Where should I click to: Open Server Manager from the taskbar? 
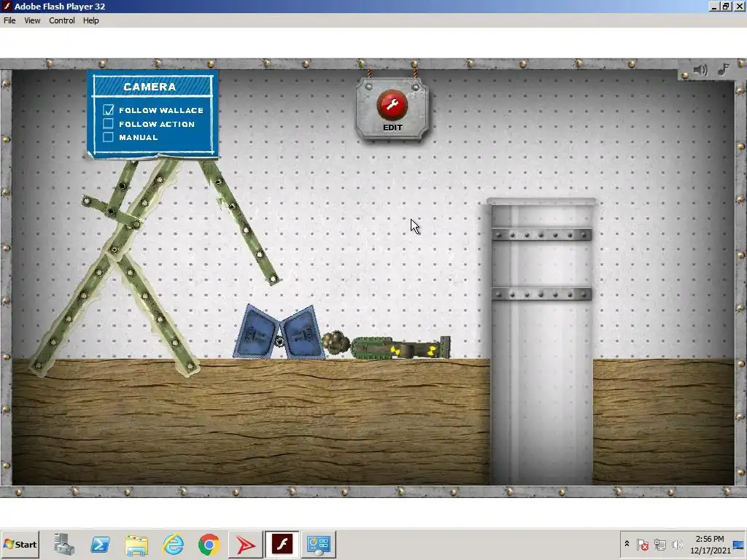point(64,544)
